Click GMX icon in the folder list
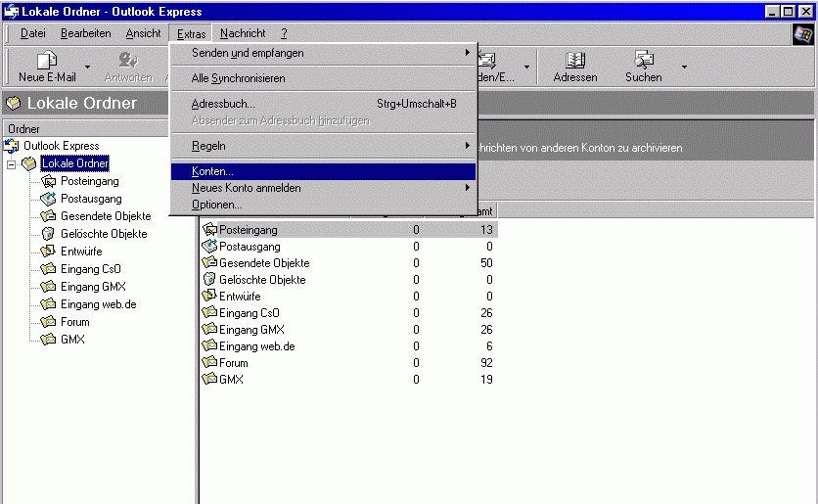The image size is (818, 504). point(209,380)
